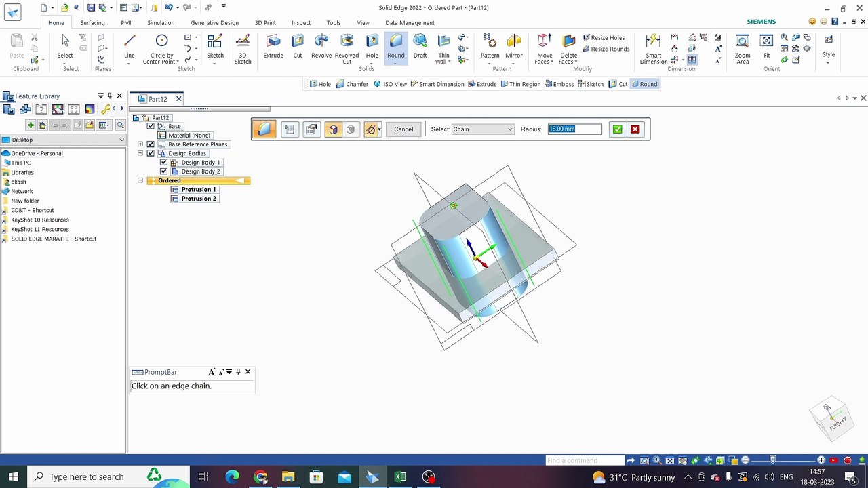Click the Find a command search box

[x=585, y=461]
